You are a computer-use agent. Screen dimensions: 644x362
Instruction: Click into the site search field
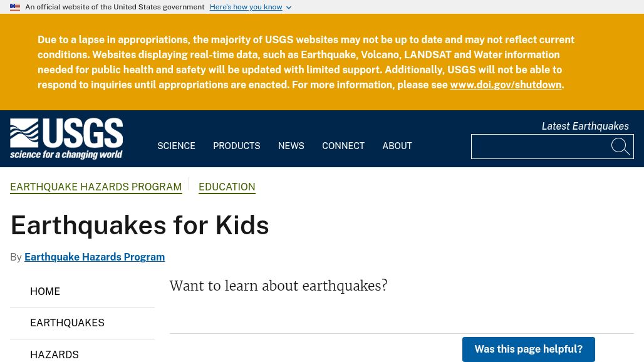pos(539,147)
